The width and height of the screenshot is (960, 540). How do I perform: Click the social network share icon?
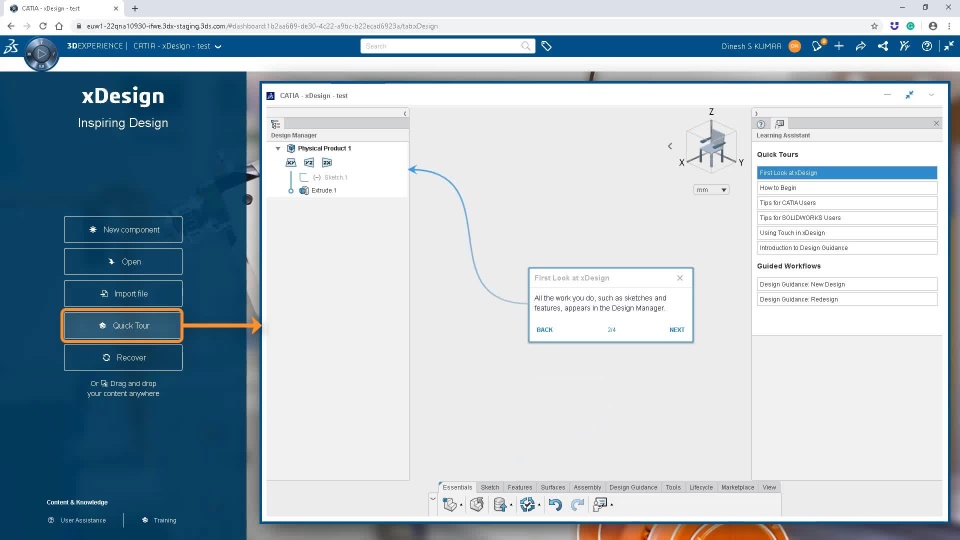883,46
